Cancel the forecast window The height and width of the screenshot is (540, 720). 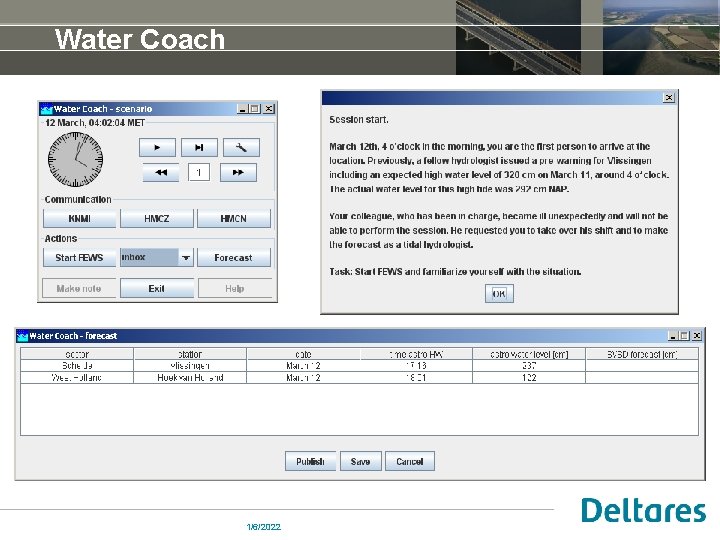[410, 461]
